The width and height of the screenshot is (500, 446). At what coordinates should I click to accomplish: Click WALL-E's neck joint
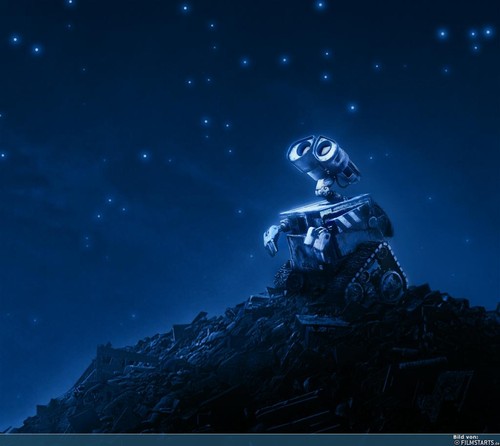click(323, 189)
